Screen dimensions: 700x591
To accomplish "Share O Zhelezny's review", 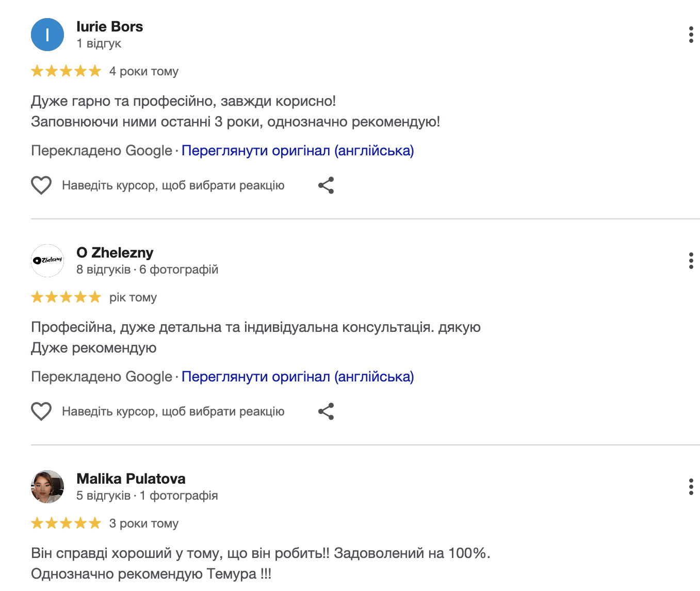I will [x=326, y=411].
